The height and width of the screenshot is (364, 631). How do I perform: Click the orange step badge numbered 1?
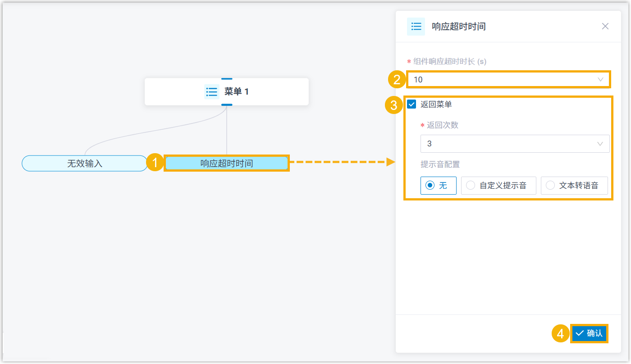155,163
